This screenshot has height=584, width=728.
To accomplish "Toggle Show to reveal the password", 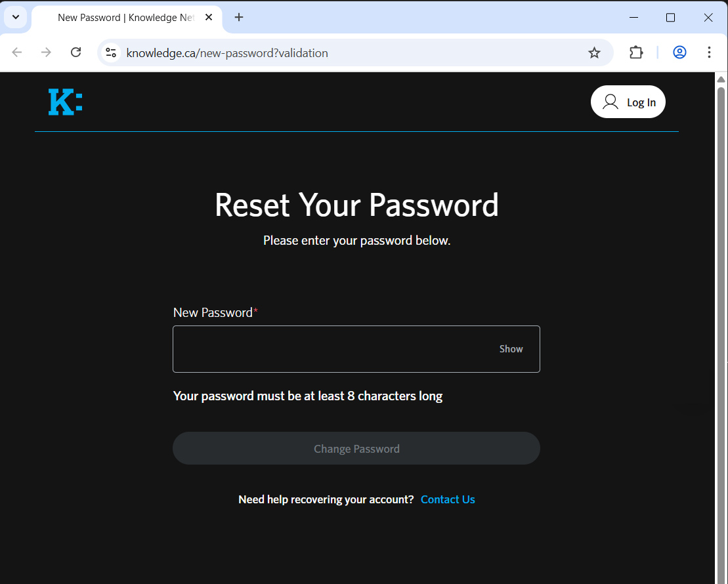I will (511, 349).
